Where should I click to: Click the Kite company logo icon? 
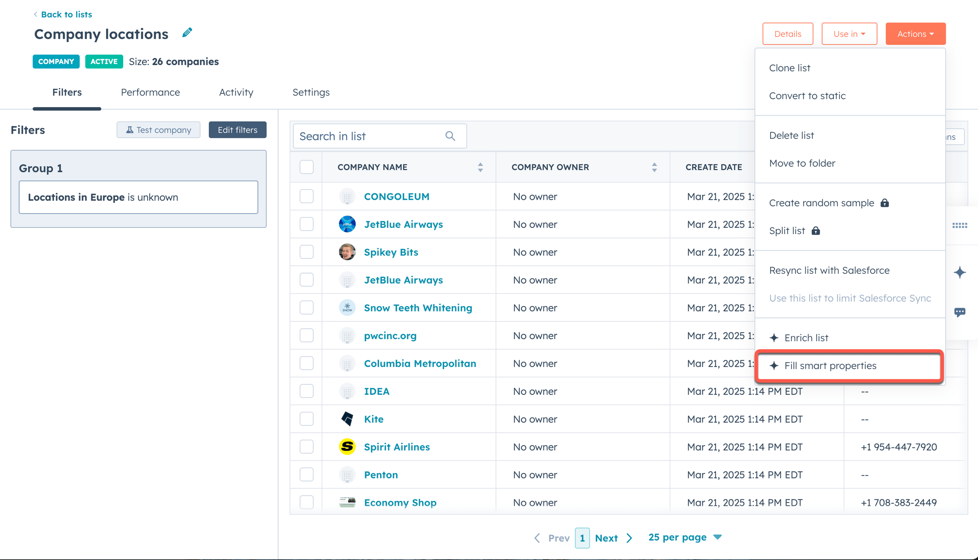coord(347,419)
